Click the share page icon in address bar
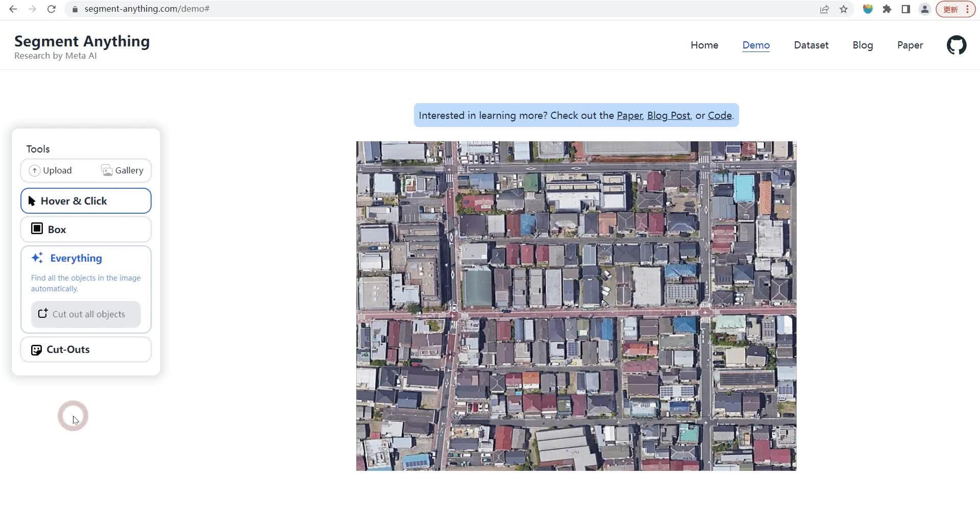 (x=824, y=9)
